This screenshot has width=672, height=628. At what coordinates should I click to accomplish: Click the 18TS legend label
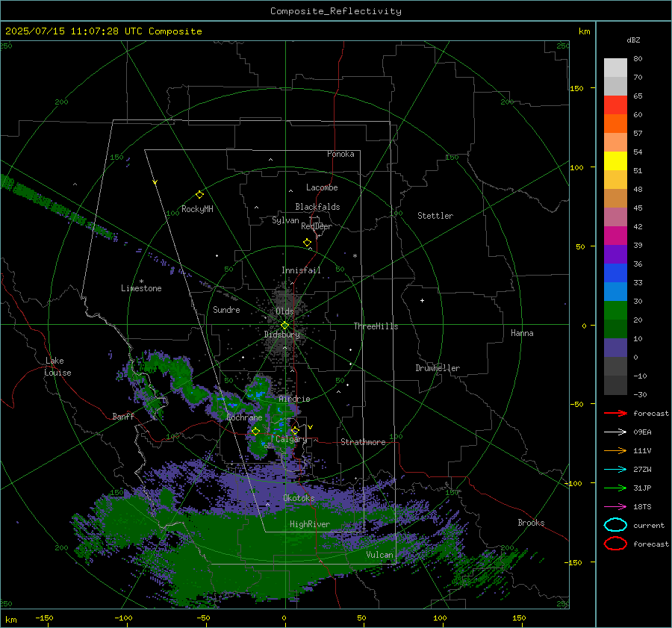(642, 507)
